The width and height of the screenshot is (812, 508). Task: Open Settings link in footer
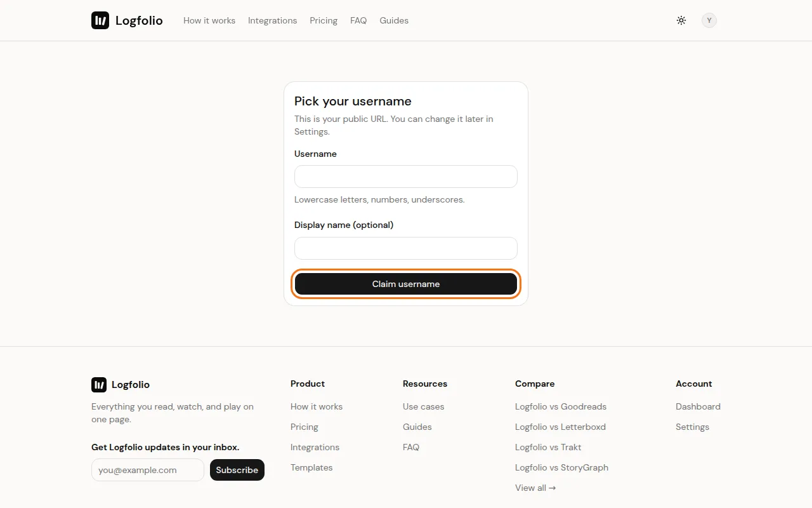click(692, 427)
